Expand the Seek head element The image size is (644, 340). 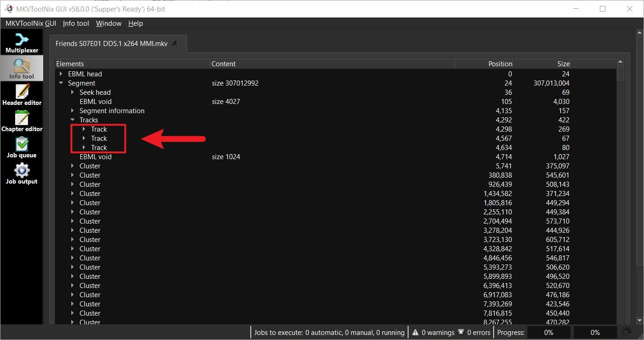tap(72, 92)
